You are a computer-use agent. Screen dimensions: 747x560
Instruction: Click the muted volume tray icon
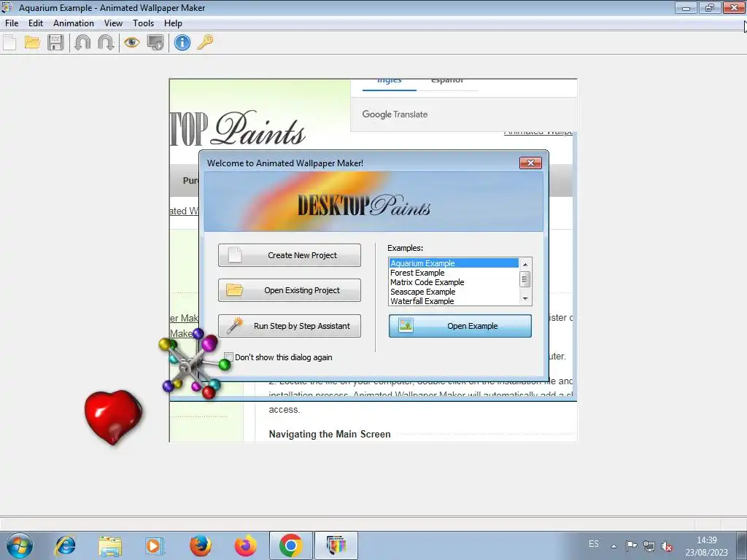[667, 547]
